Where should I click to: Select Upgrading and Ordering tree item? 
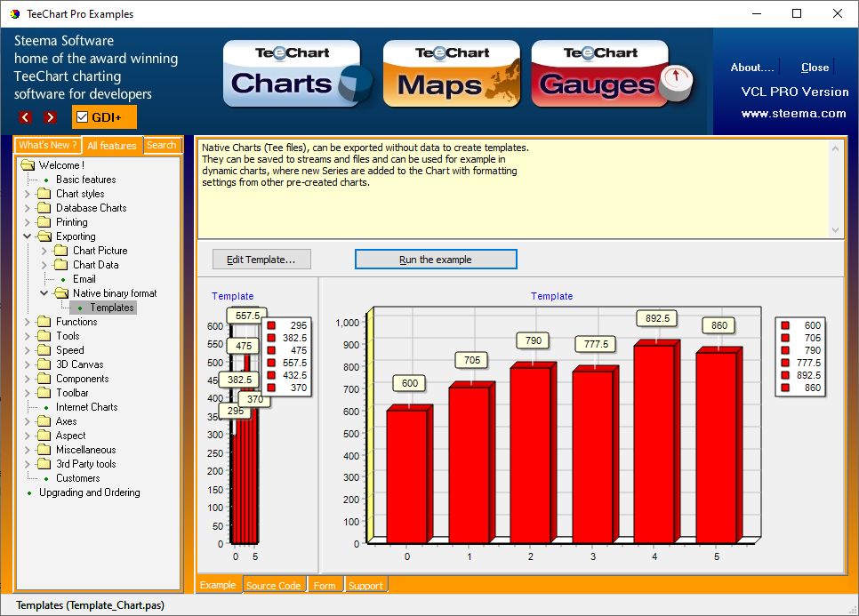[x=89, y=492]
